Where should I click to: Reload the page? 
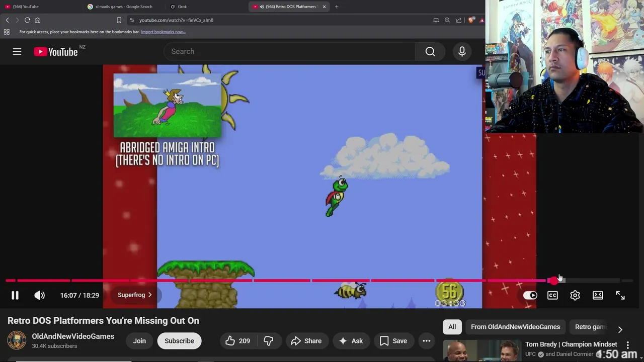point(27,20)
